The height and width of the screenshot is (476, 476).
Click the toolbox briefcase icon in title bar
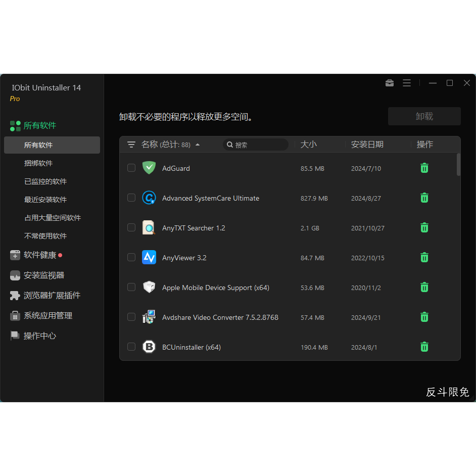tap(390, 83)
